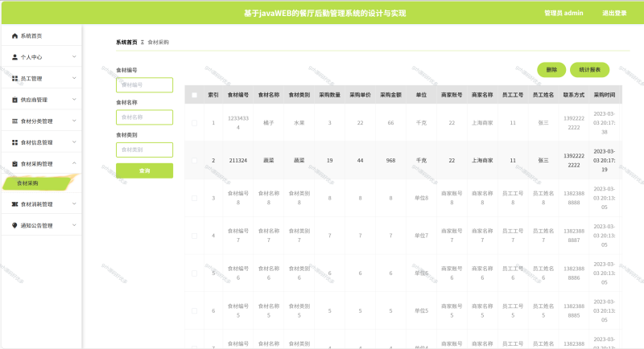Focus the 食材编号 search input field
644x349 pixels.
[144, 84]
